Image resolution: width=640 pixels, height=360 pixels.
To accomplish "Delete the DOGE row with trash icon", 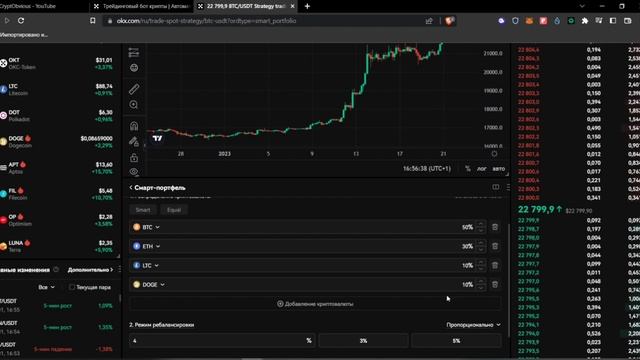I will [x=495, y=284].
